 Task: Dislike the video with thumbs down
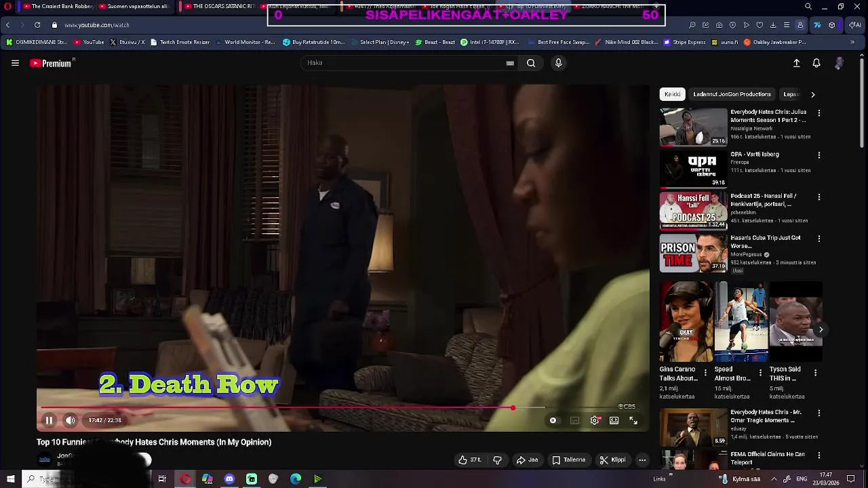[x=498, y=460]
